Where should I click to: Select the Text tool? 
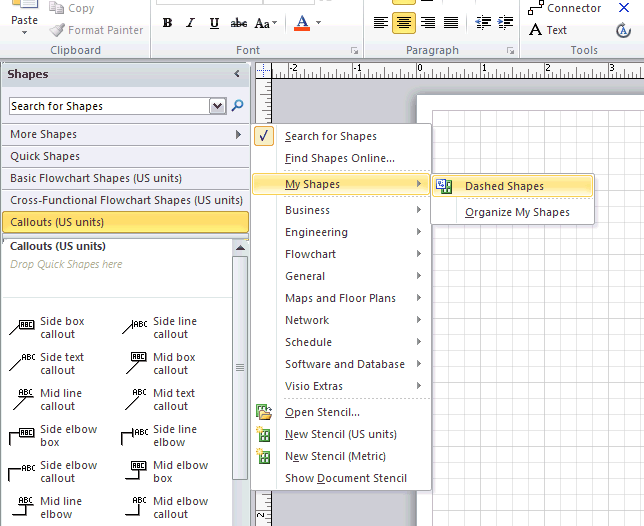tap(548, 30)
